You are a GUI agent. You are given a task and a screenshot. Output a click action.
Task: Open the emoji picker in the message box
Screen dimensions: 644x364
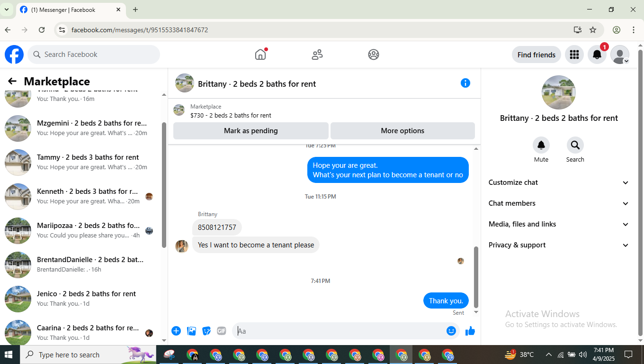click(451, 331)
